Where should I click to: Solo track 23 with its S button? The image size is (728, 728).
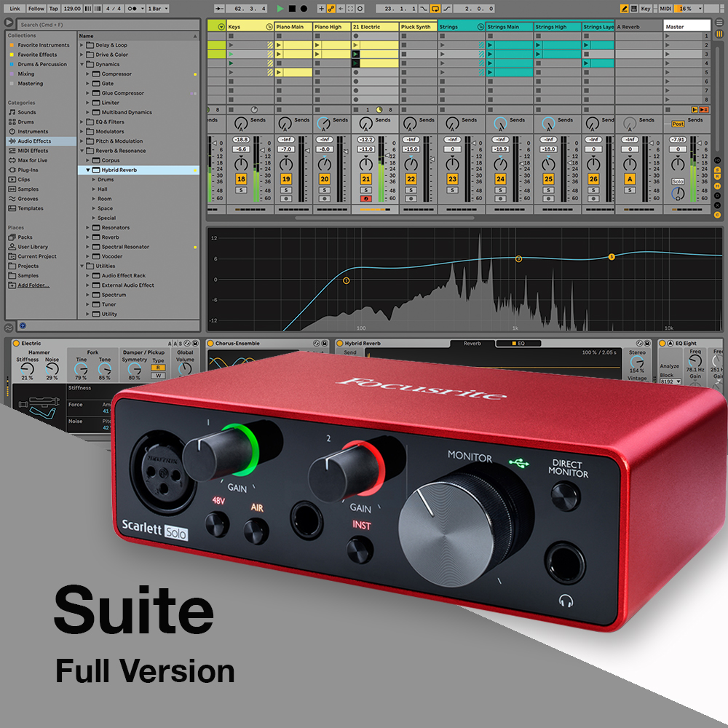[452, 190]
